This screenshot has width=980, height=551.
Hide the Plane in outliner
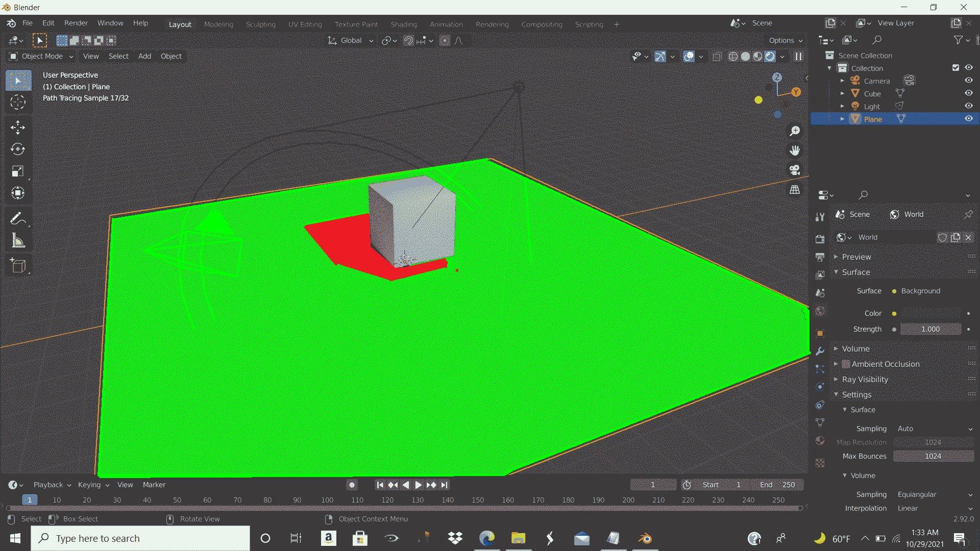click(x=968, y=119)
